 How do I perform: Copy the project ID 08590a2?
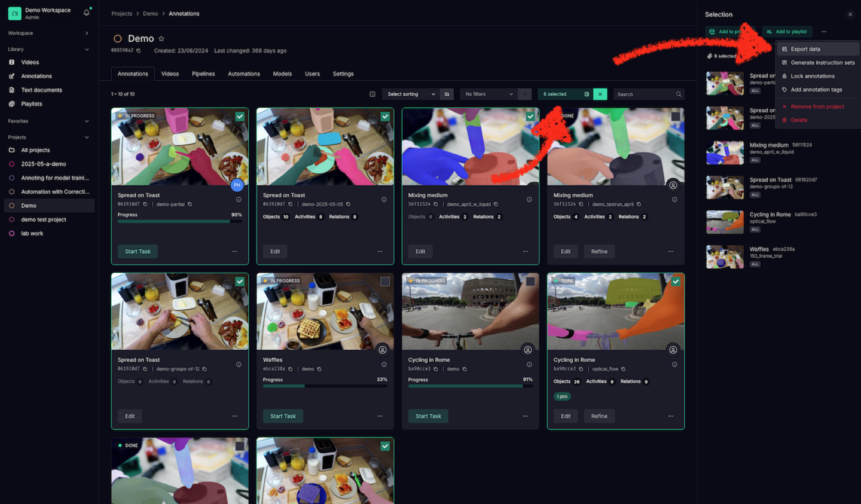pos(139,51)
